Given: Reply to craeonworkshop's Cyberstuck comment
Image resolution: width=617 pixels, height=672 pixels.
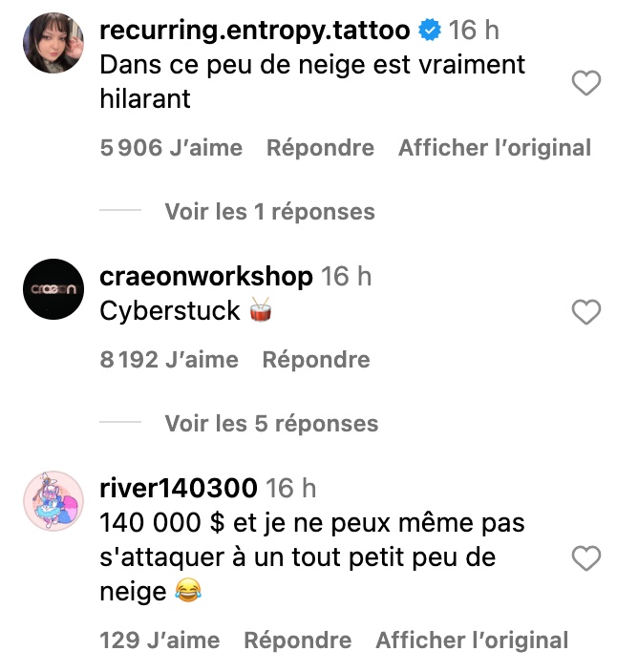Looking at the screenshot, I should click(316, 360).
